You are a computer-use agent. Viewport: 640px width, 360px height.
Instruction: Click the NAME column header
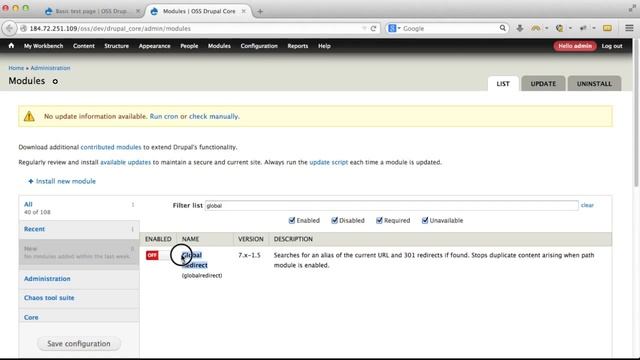tap(190, 239)
